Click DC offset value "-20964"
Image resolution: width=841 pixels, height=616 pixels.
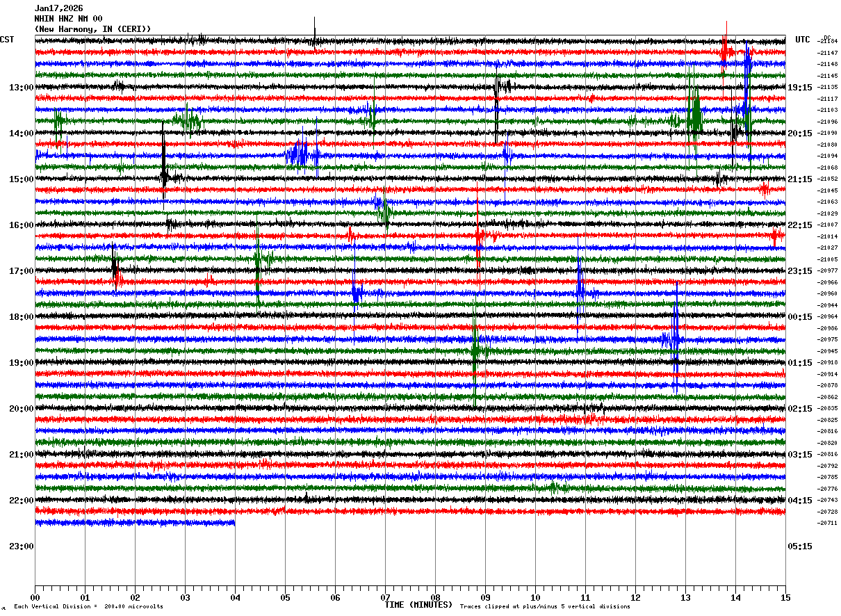click(828, 317)
